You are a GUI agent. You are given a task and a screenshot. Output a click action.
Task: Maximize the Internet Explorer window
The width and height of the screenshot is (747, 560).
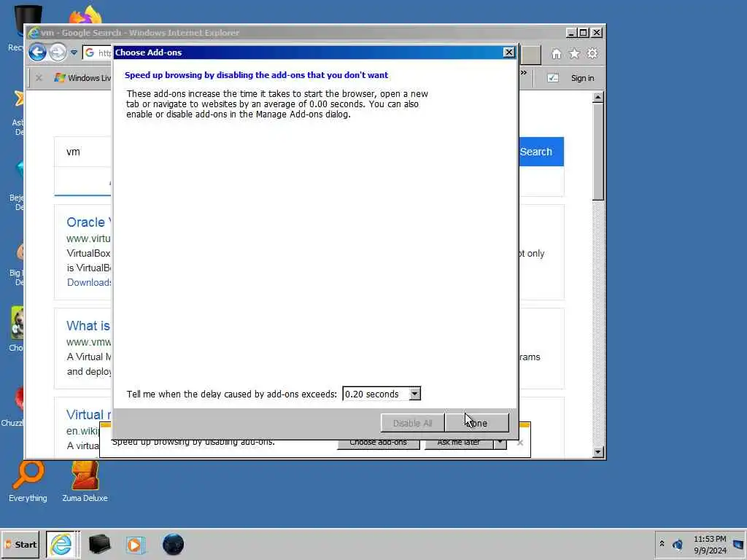point(584,32)
